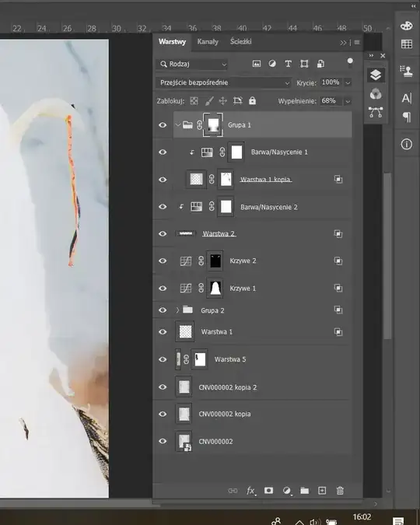Open Wypełnienie fill slider dropdown

click(348, 101)
